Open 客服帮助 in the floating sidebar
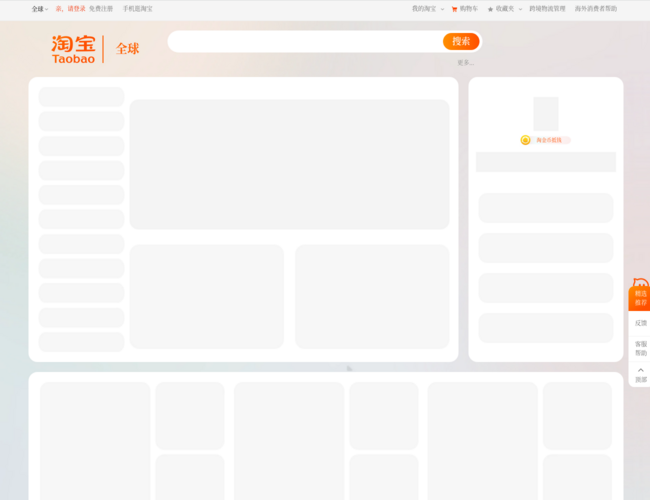This screenshot has height=500, width=650. [x=640, y=348]
